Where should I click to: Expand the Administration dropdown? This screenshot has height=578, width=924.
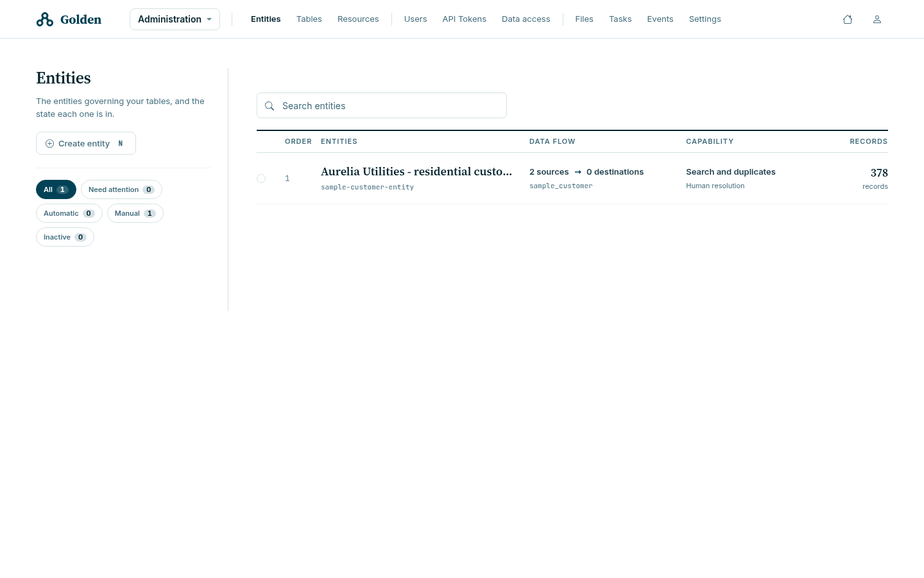(x=175, y=19)
